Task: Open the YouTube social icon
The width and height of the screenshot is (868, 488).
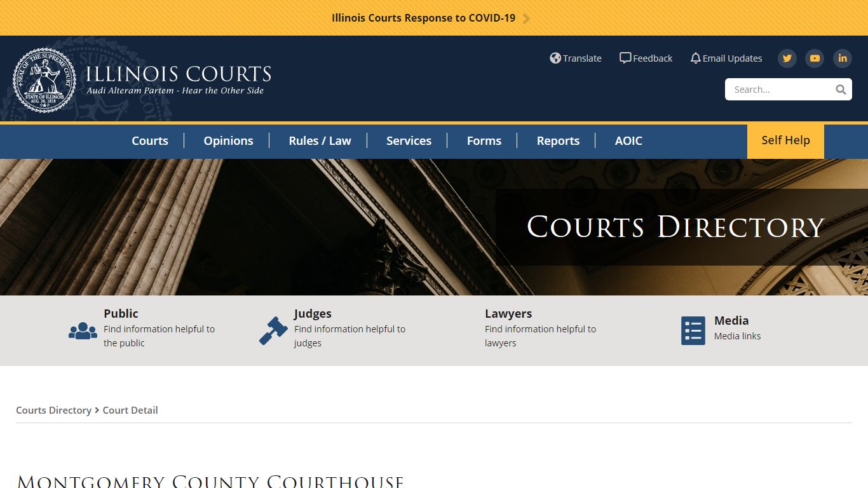Action: [x=815, y=58]
